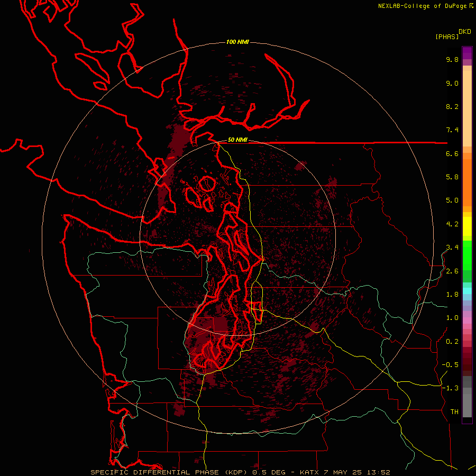The width and height of the screenshot is (476, 476).
Task: Click the 5.0 legend tick label
Action: tap(452, 200)
